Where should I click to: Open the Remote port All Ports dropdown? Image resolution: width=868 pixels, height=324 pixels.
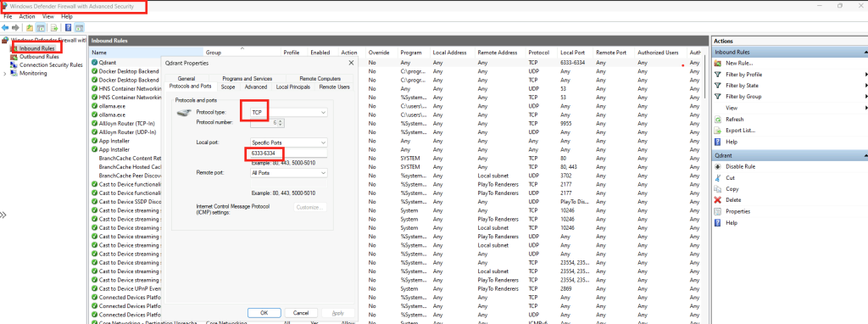pos(323,173)
